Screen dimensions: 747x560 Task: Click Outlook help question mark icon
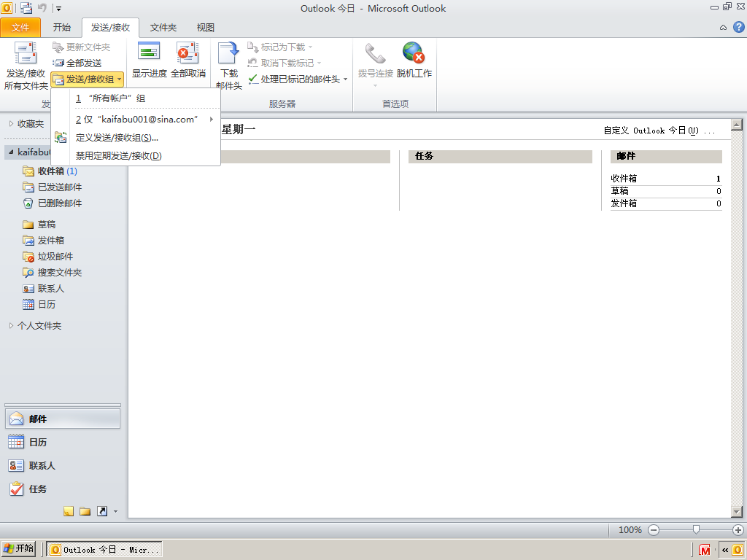[x=738, y=27]
